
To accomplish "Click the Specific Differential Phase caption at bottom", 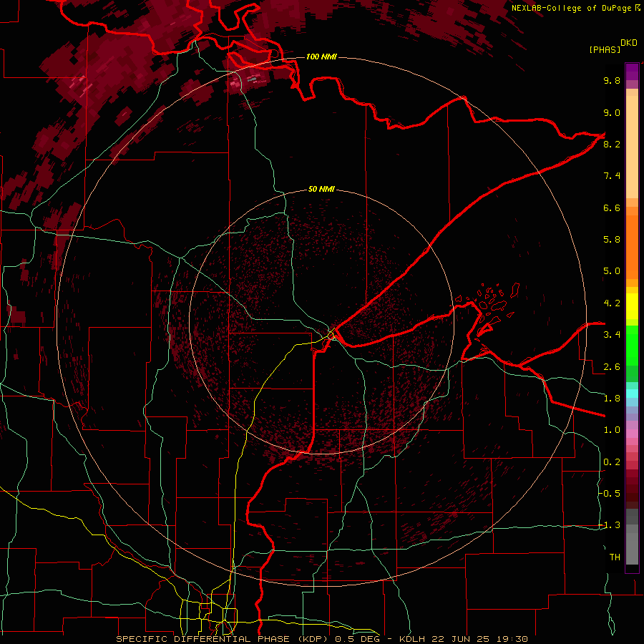I will pos(321,639).
